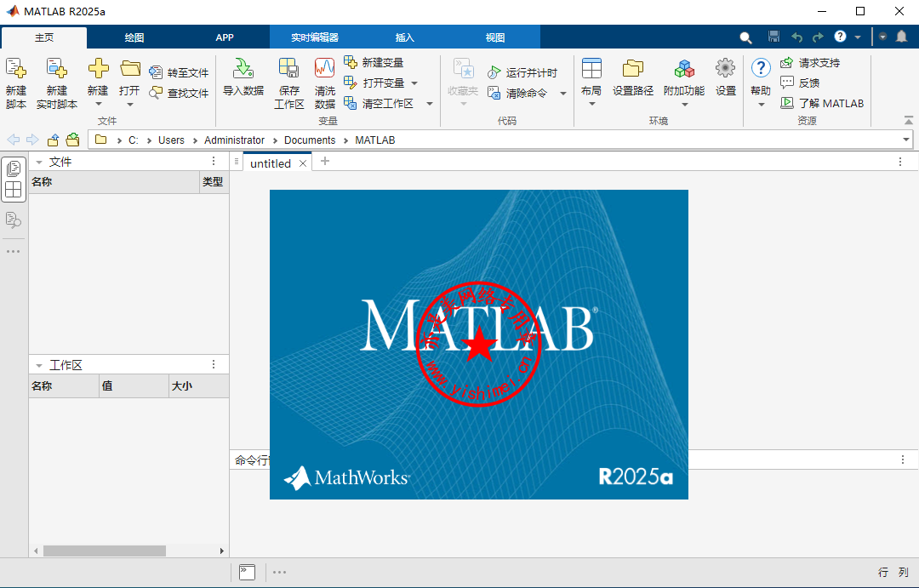
Task: Click the 转至文件 icon
Action: [156, 72]
